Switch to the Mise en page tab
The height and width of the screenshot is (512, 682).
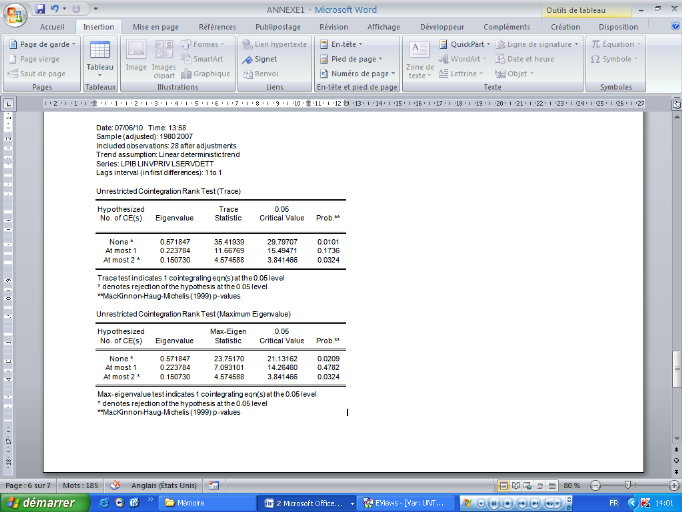coord(155,27)
